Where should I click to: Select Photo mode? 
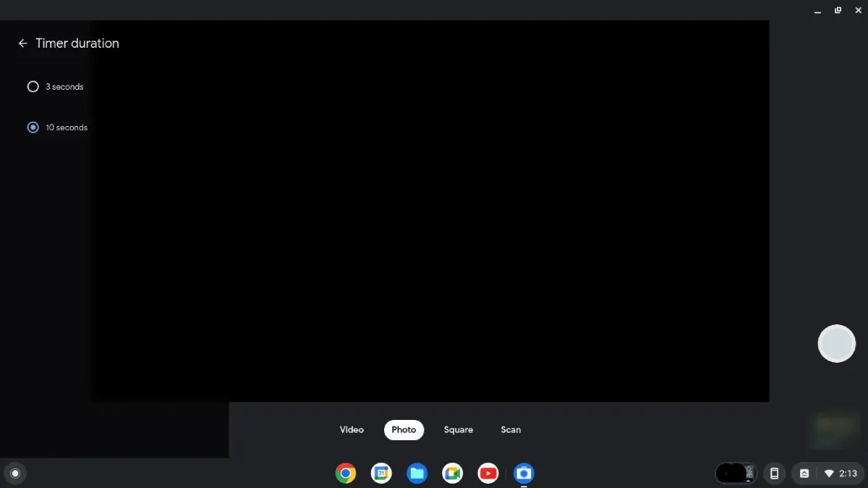pyautogui.click(x=404, y=429)
